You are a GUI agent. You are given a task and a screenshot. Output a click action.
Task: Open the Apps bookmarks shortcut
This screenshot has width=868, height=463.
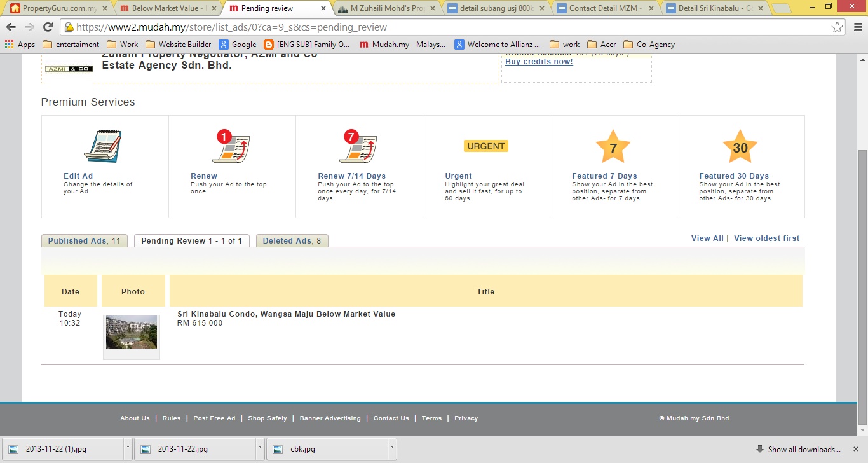[20, 45]
